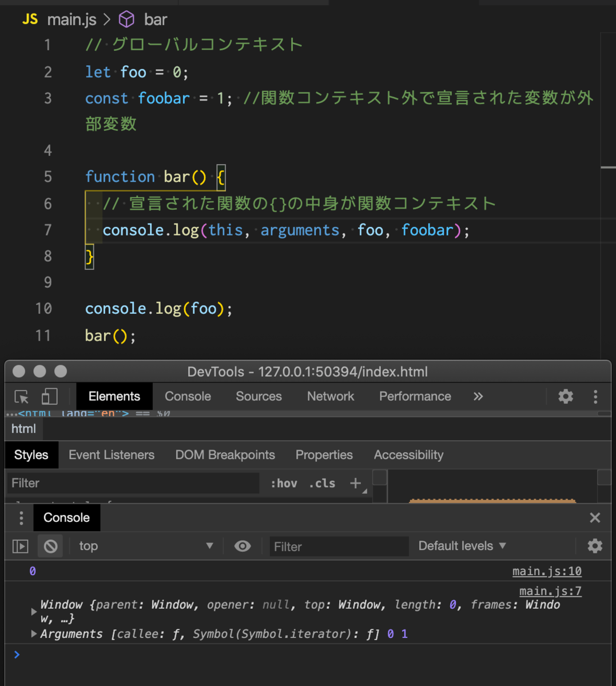Focus the Console Filter input
This screenshot has width=616, height=686.
(339, 547)
